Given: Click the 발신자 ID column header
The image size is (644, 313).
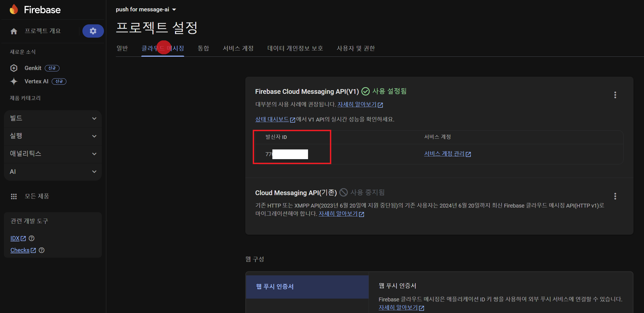Looking at the screenshot, I should [x=276, y=137].
